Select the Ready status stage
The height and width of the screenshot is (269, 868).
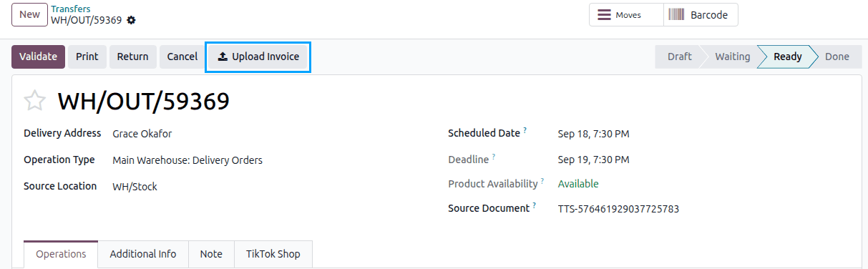coord(787,57)
